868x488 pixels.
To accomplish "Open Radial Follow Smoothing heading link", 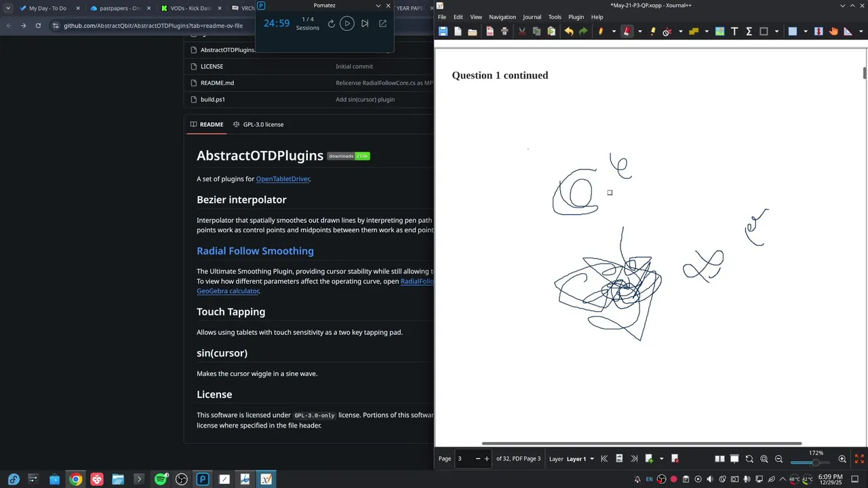I will pyautogui.click(x=255, y=251).
